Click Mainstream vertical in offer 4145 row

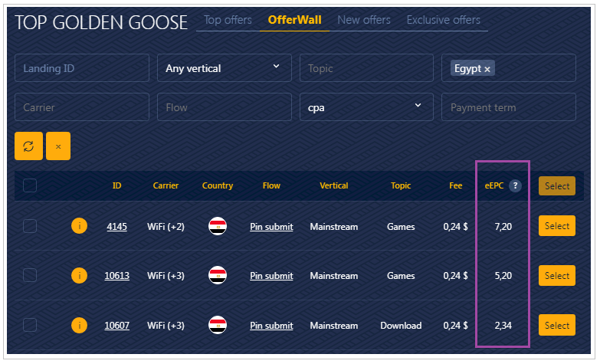(x=333, y=227)
